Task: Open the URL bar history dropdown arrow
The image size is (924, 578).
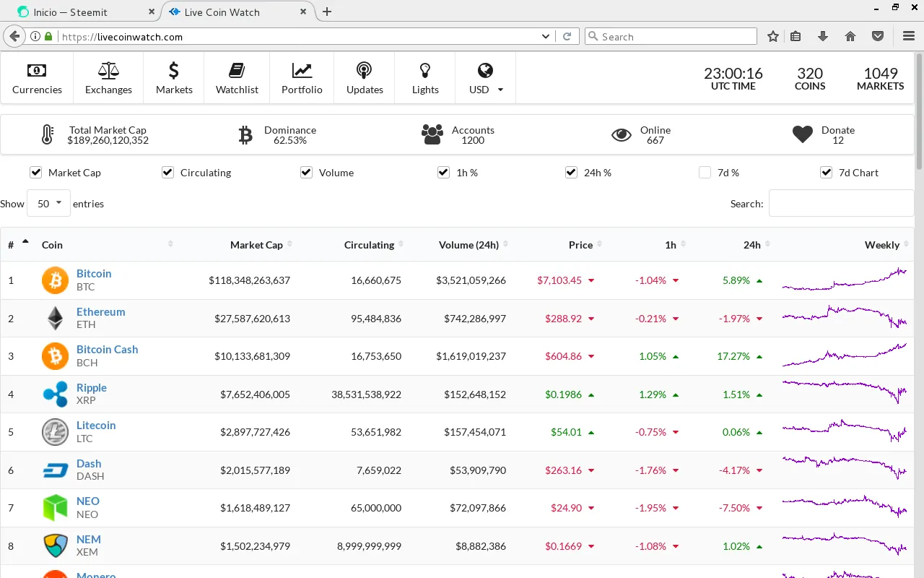Action: (x=546, y=36)
